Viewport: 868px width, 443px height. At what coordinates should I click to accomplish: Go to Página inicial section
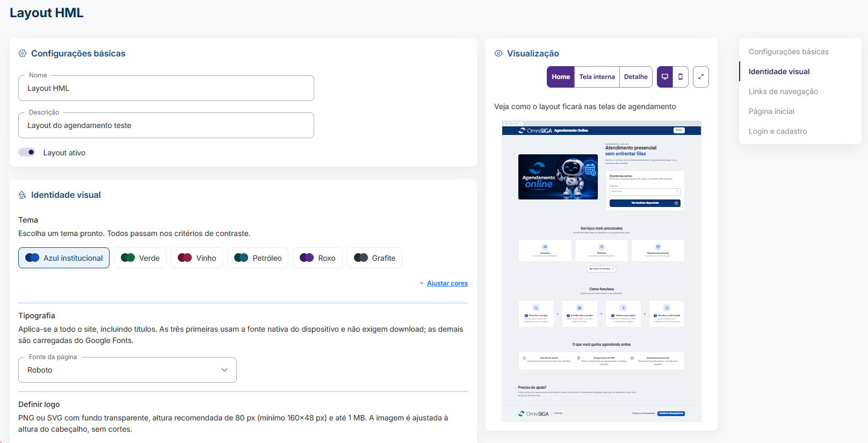(771, 111)
